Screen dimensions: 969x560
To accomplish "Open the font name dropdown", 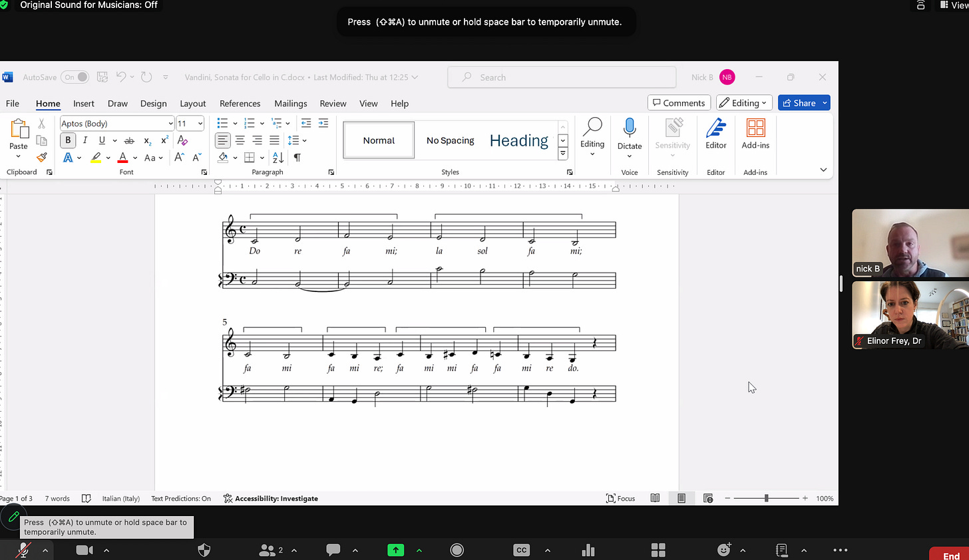I will pyautogui.click(x=170, y=123).
